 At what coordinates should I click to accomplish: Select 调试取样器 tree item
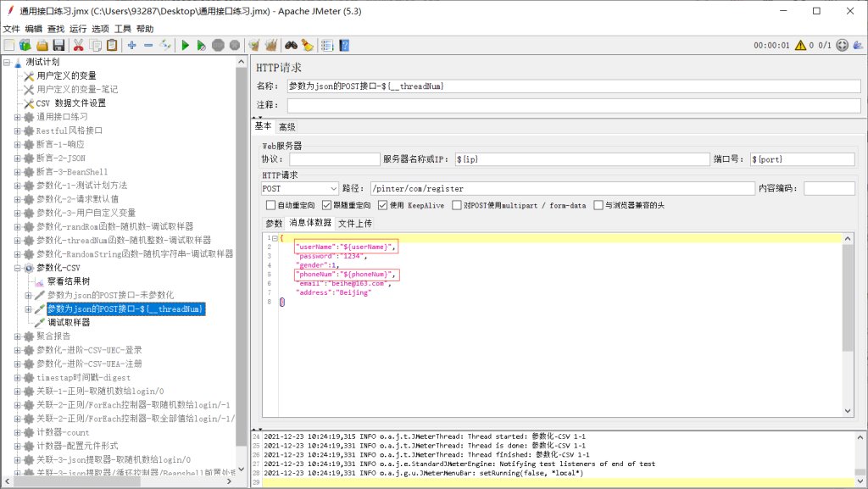(68, 323)
